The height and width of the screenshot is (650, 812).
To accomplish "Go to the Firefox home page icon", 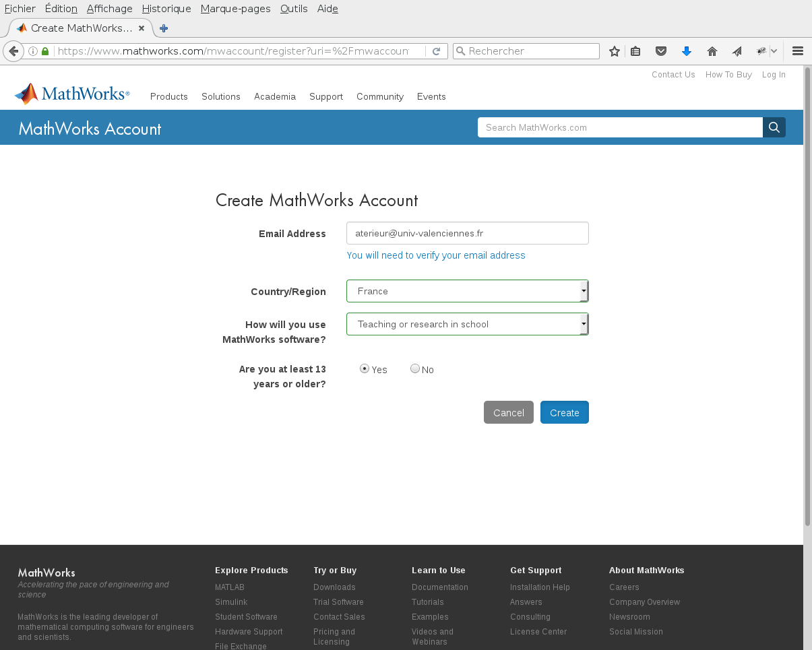I will click(x=712, y=51).
